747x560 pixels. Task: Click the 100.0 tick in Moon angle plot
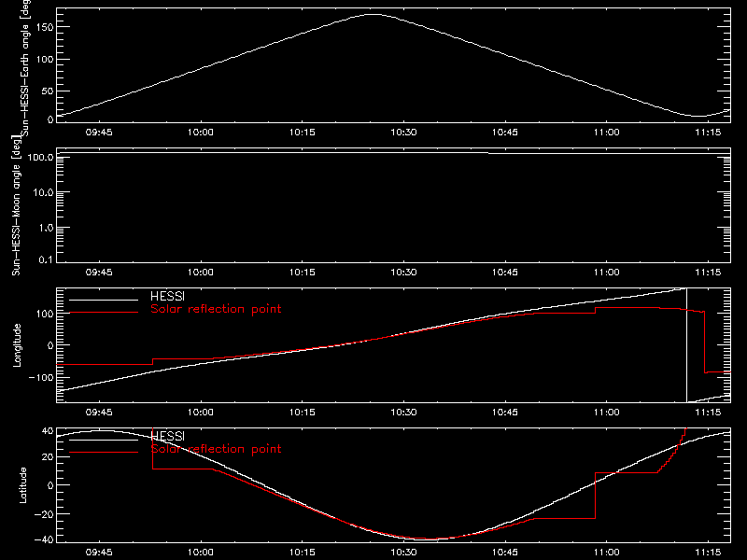(40, 157)
